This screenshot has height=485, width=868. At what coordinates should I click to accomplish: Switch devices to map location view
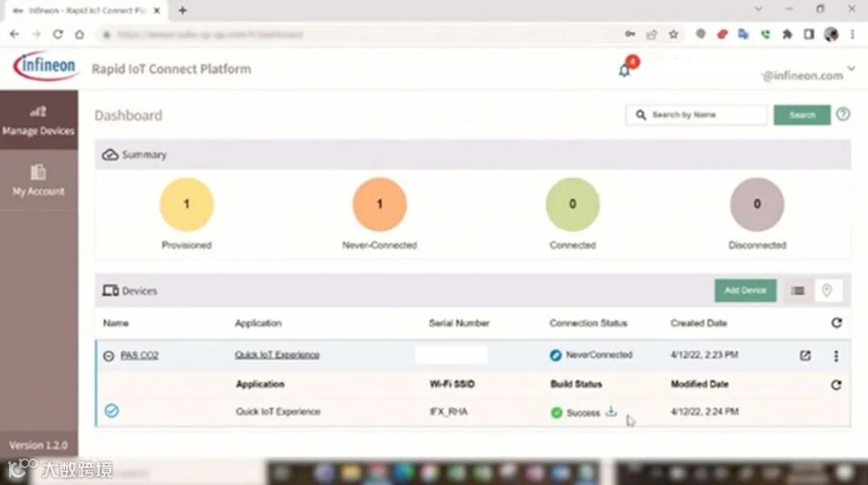click(x=827, y=291)
